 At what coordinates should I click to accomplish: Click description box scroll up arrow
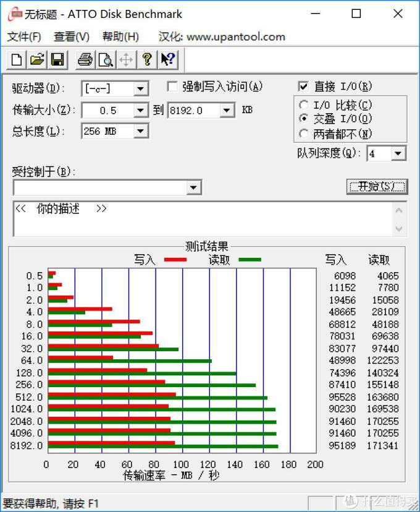coord(399,211)
